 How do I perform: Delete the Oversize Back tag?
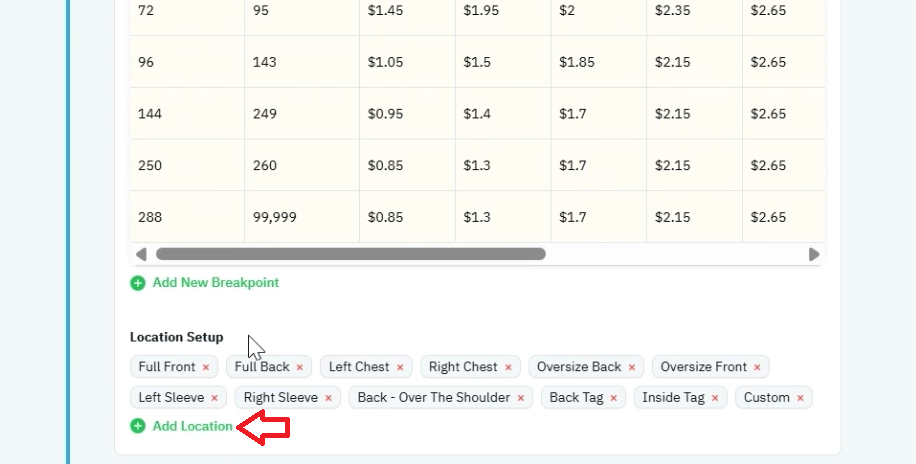(632, 367)
